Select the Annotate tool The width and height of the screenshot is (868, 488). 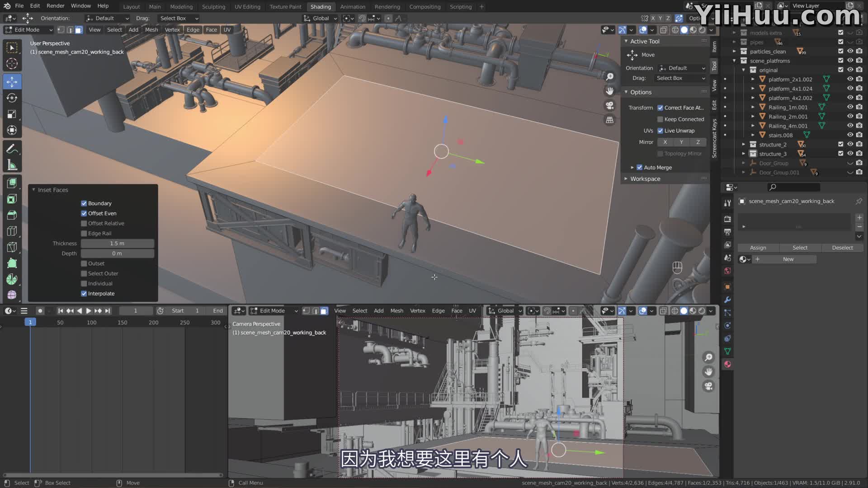(x=12, y=149)
